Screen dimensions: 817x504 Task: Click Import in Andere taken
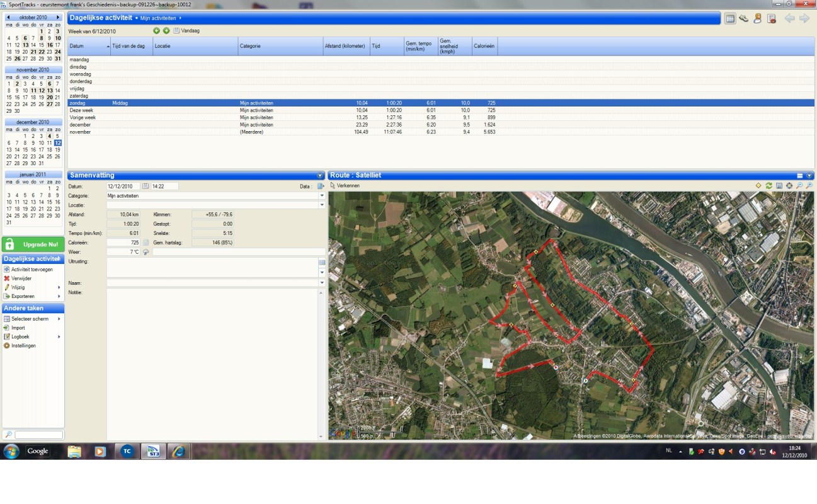tap(18, 328)
